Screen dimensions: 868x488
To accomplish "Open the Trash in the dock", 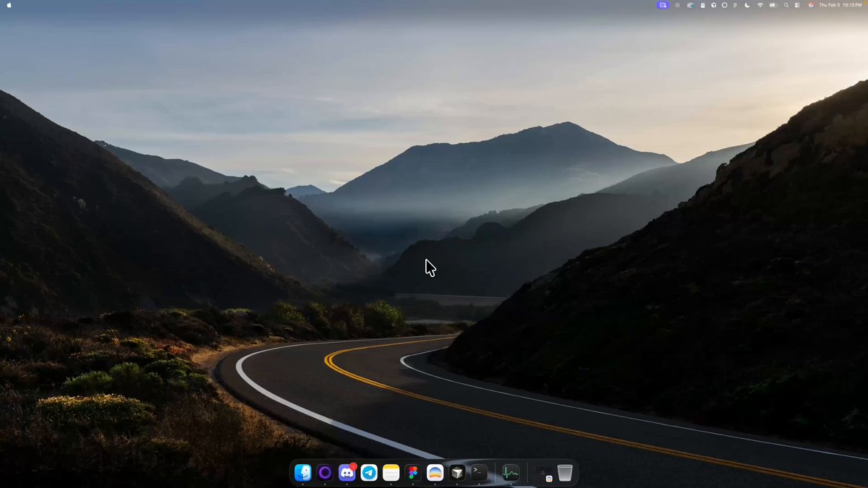I will click(565, 473).
